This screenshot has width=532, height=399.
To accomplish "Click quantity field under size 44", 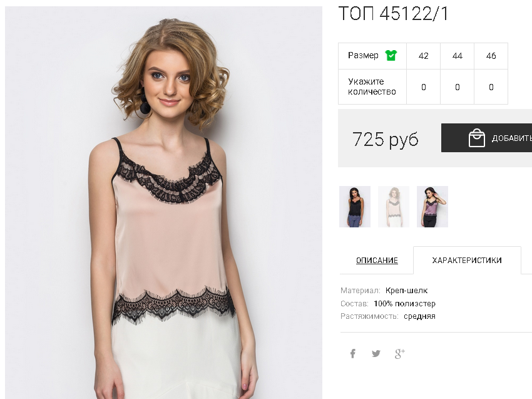I will [457, 87].
